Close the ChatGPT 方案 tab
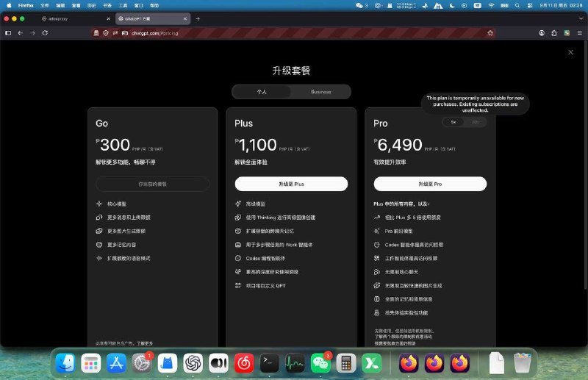This screenshot has height=380, width=588. (185, 19)
